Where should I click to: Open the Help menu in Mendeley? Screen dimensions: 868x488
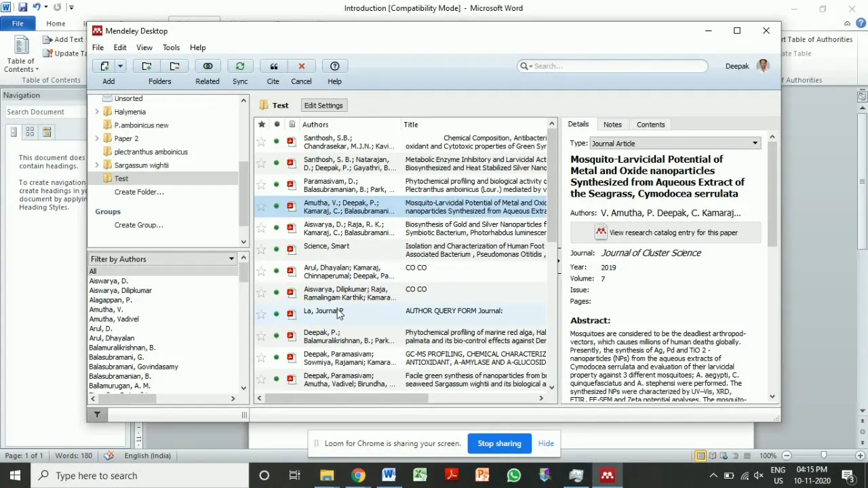[198, 47]
